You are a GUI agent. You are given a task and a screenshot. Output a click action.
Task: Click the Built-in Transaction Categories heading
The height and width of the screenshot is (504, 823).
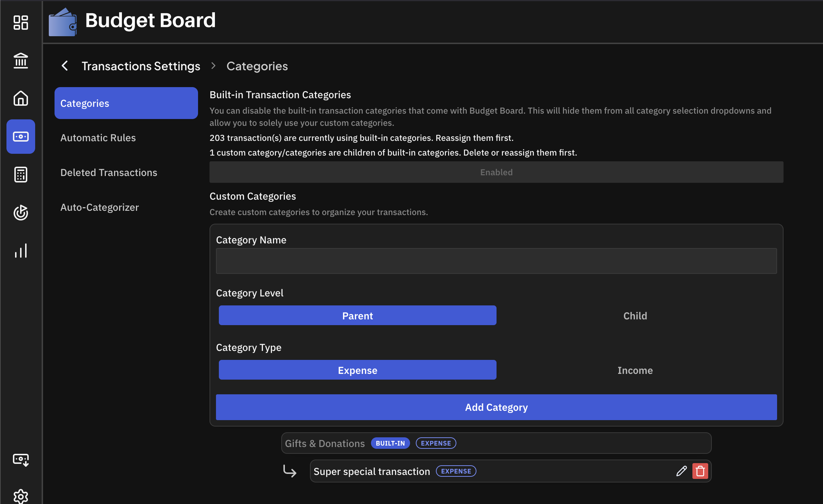[280, 95]
